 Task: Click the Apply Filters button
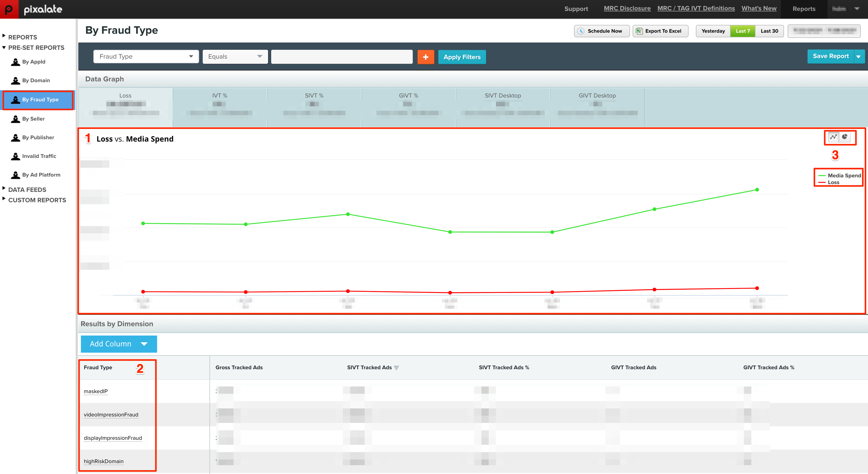point(462,57)
